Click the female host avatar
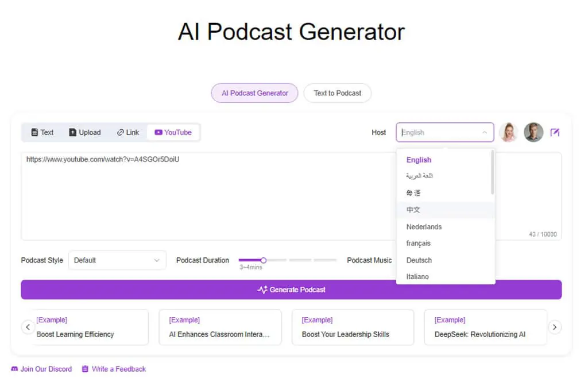This screenshot has width=588, height=386. 509,132
